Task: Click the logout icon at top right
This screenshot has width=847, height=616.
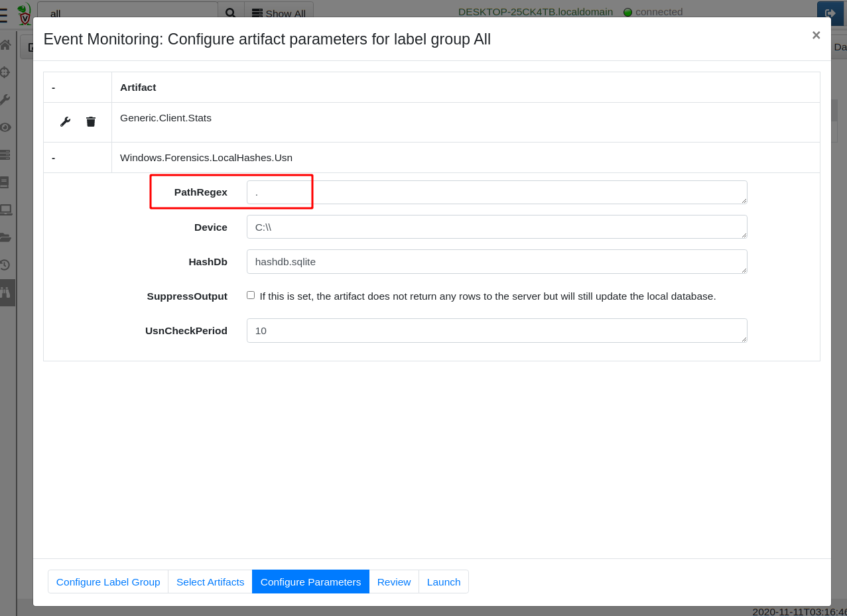Action: tap(830, 13)
